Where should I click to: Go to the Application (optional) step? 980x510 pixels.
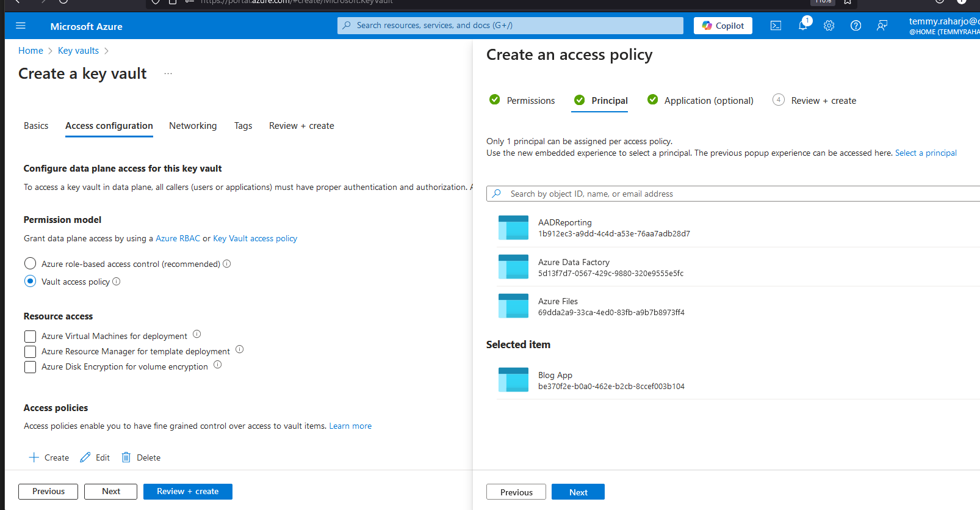tap(709, 101)
